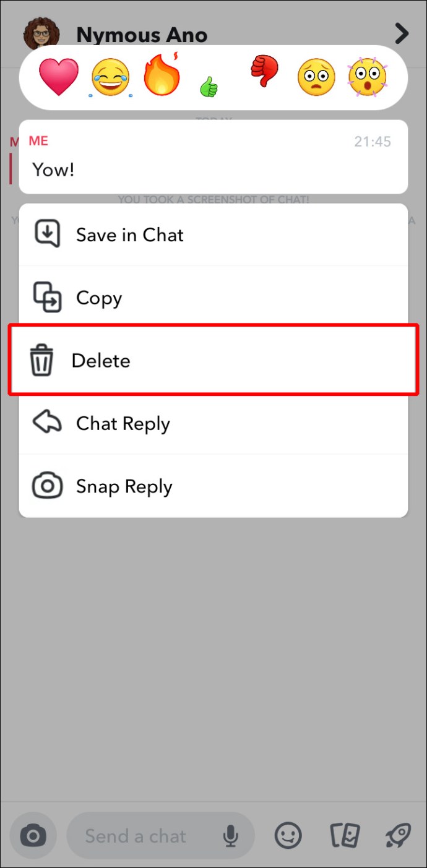The image size is (427, 868).
Task: Tap the microphone voice note icon
Action: click(x=231, y=836)
